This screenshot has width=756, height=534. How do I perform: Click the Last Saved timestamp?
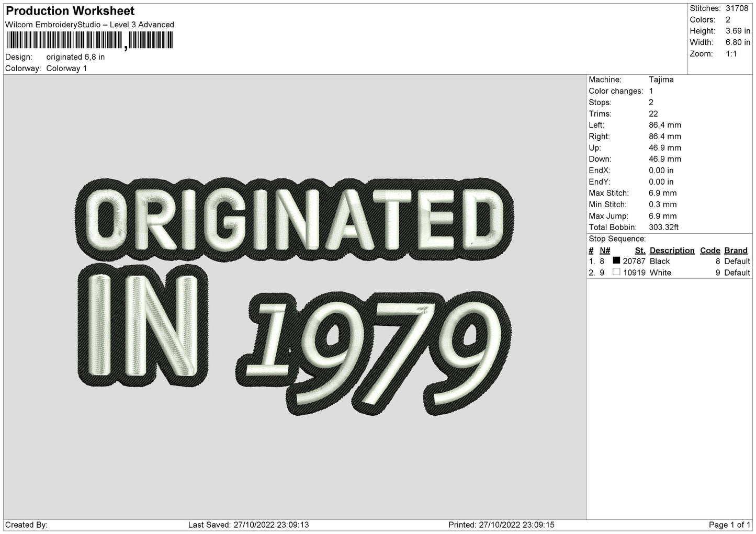click(x=248, y=525)
